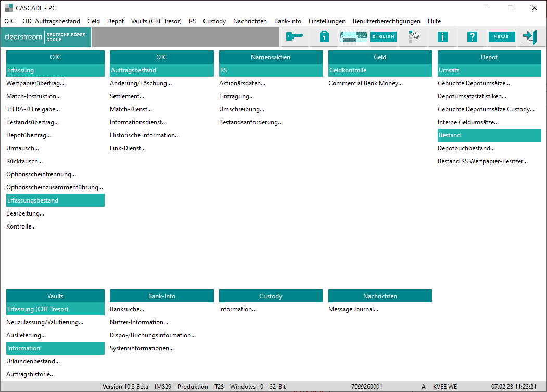This screenshot has width=547, height=392.
Task: Toggle the DEUTSCH language button
Action: (x=353, y=36)
